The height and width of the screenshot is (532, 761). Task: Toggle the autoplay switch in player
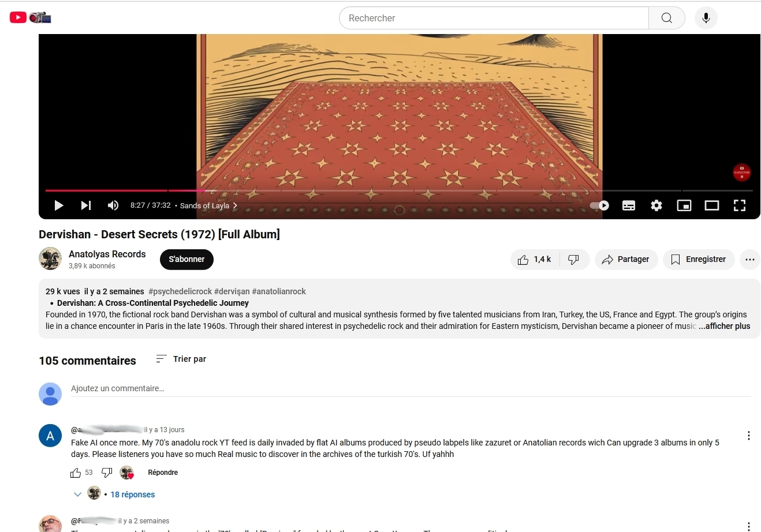tap(599, 205)
